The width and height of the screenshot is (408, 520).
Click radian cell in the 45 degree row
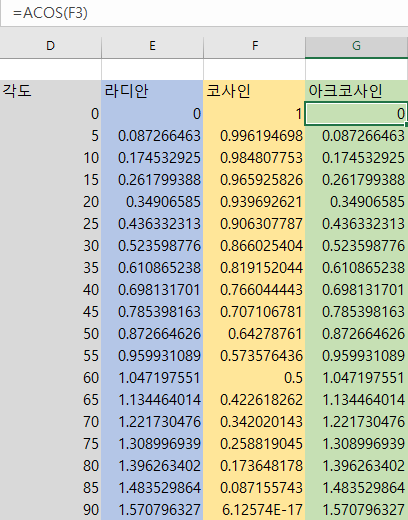[152, 312]
